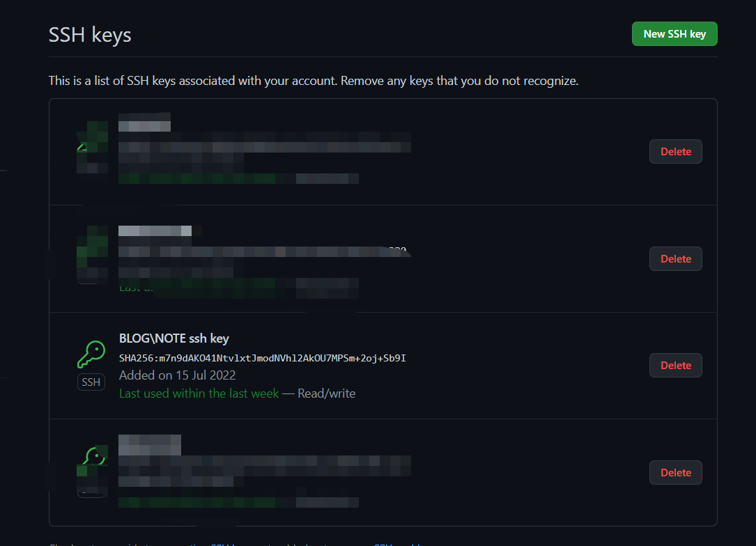Click the SHA256 fingerprint text
The width and height of the screenshot is (756, 546).
tap(262, 358)
